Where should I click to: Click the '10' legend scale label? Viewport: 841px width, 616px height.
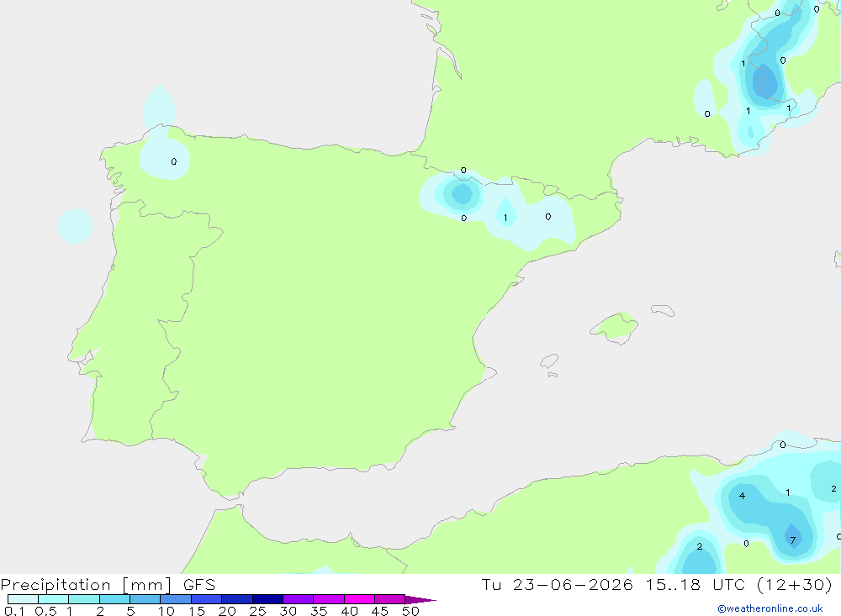pos(167,611)
